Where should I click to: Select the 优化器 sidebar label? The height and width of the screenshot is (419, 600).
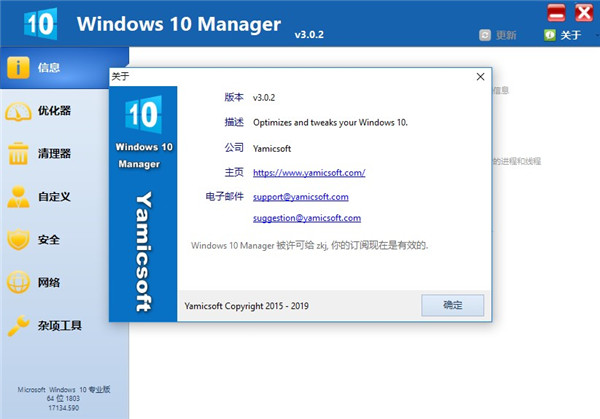(x=54, y=111)
